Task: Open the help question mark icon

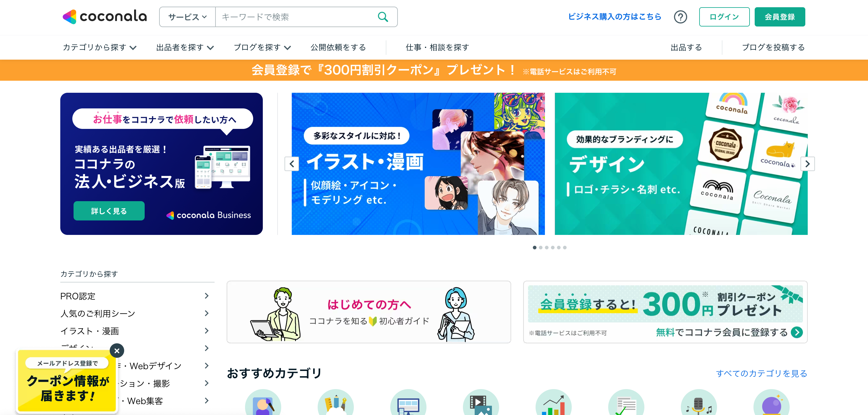Action: tap(680, 17)
